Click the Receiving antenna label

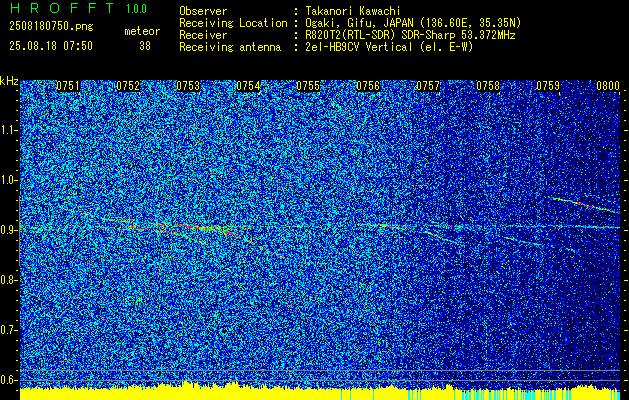point(230,47)
